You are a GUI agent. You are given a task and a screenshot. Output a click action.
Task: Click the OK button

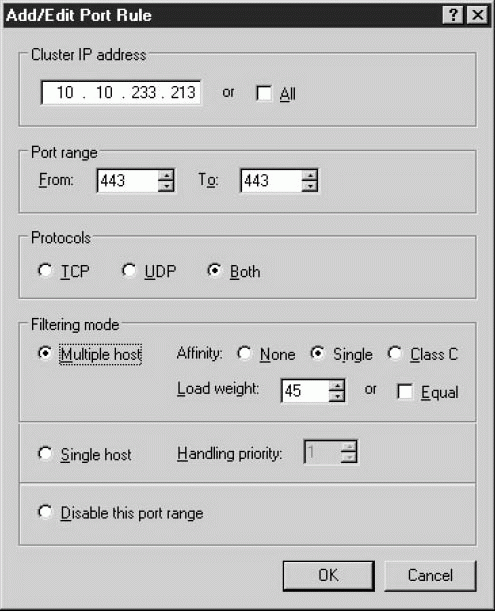(x=329, y=576)
